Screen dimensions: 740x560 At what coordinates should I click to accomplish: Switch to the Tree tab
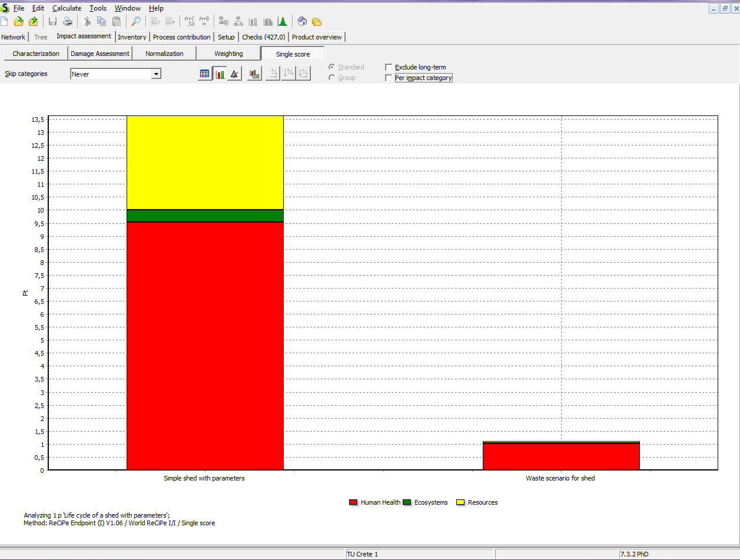tap(41, 37)
